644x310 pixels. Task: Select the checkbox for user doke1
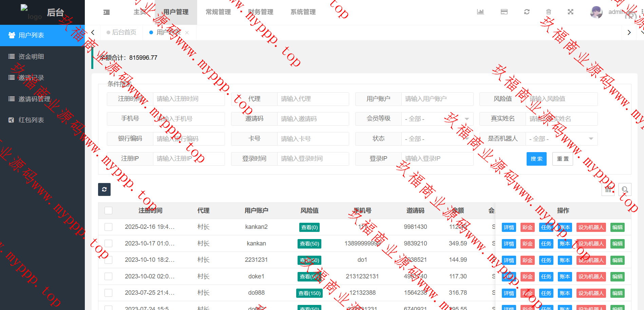109,276
